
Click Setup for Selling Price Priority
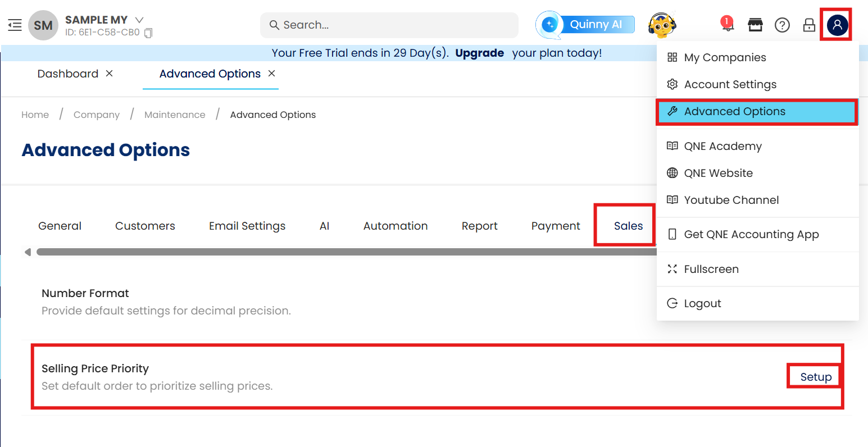coord(816,377)
